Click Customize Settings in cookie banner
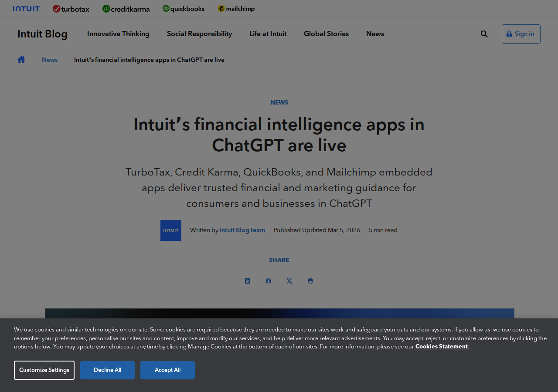Screen dimensions: 558x392 (44, 370)
